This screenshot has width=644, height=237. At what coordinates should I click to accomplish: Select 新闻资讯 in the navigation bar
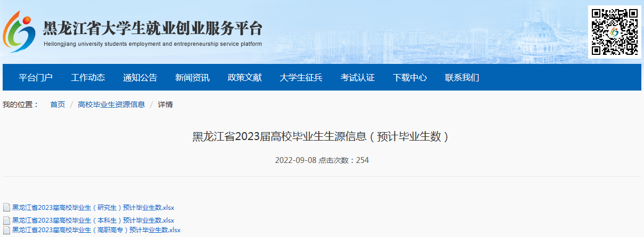[192, 78]
